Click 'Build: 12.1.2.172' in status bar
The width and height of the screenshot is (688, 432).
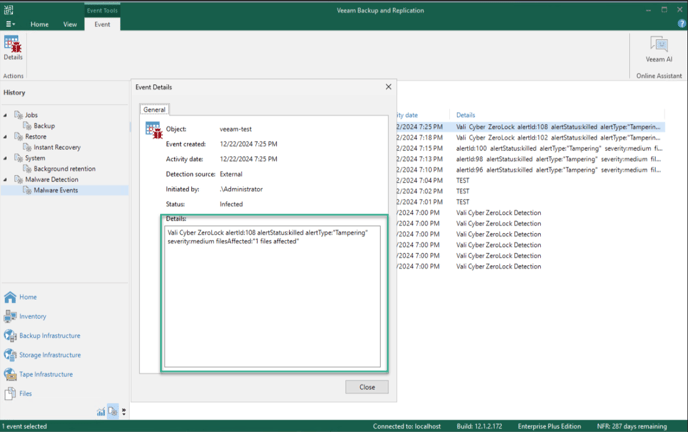point(479,426)
